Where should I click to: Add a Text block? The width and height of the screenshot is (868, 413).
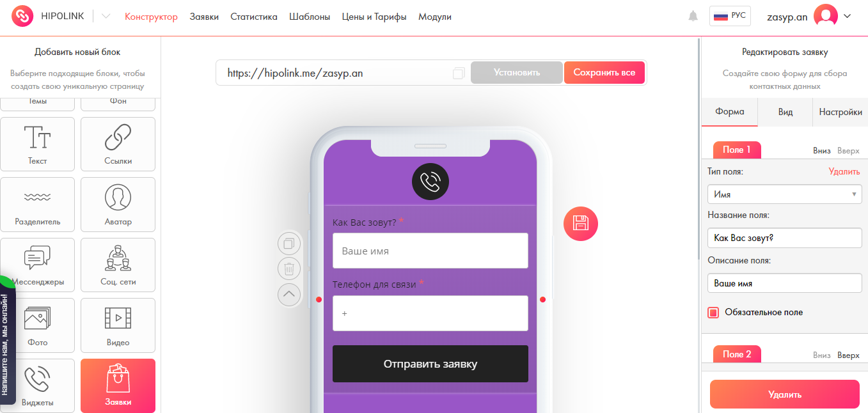click(38, 144)
